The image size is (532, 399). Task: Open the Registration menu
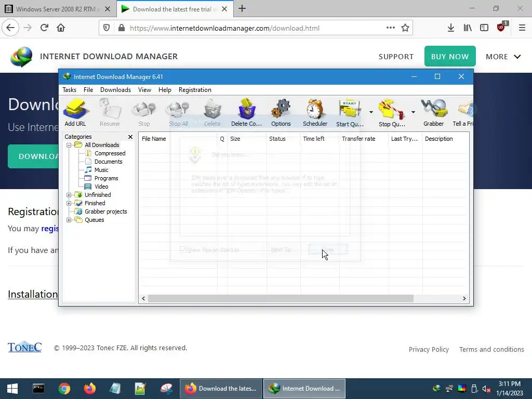[x=195, y=90]
